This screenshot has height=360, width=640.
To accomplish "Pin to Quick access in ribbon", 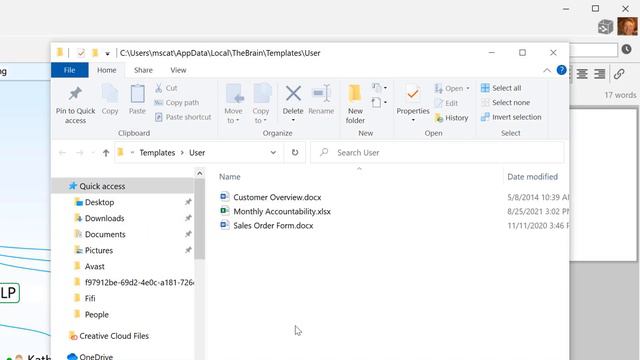I will [x=75, y=105].
